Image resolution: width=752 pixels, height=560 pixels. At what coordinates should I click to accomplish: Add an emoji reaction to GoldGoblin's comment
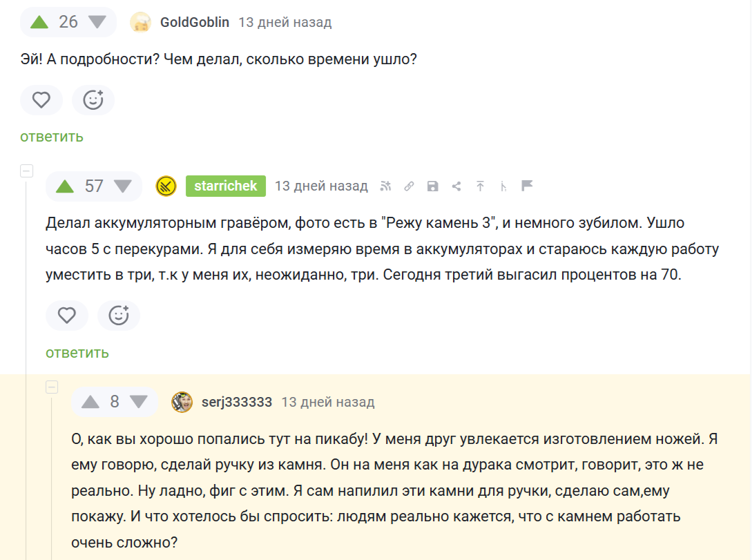coord(93,99)
